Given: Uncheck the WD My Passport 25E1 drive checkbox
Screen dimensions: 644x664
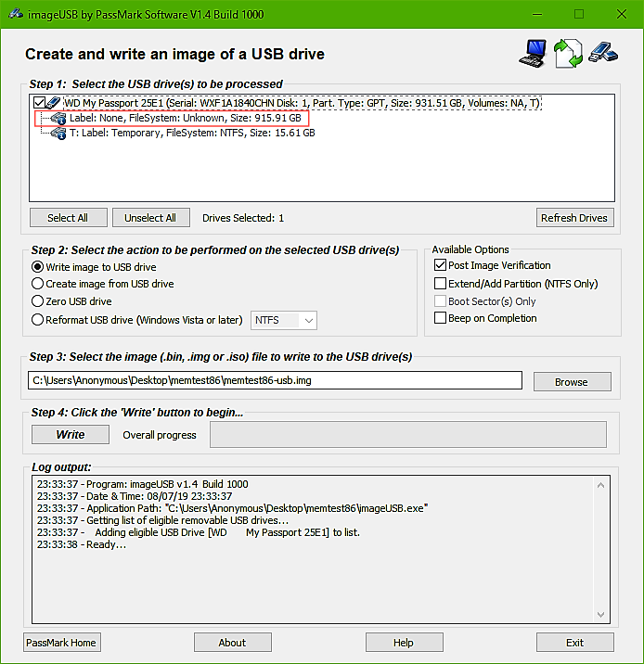Looking at the screenshot, I should tap(39, 103).
